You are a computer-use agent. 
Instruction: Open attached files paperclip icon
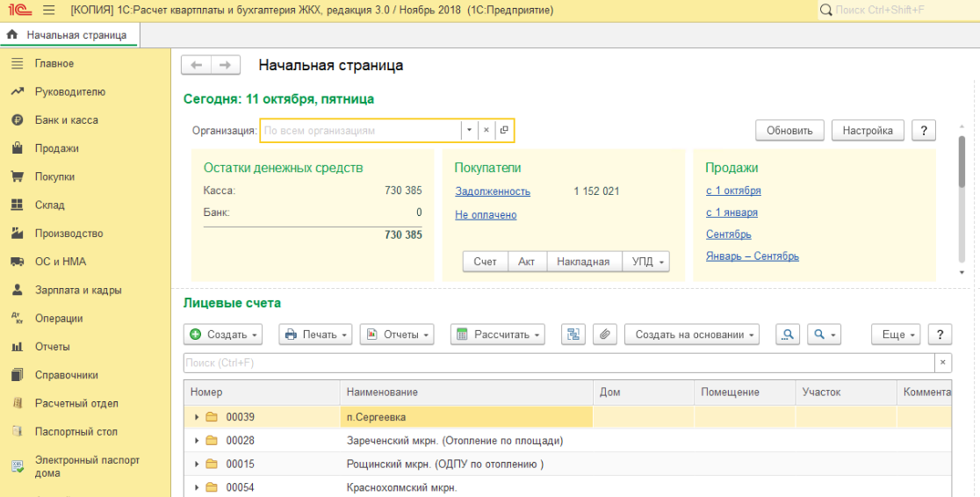pyautogui.click(x=604, y=335)
